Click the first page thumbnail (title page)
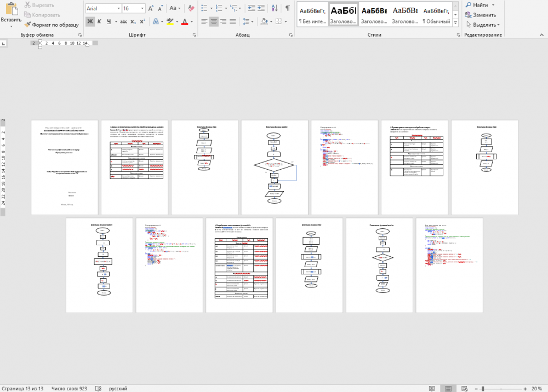Screen dimensions: 548x392 65,168
